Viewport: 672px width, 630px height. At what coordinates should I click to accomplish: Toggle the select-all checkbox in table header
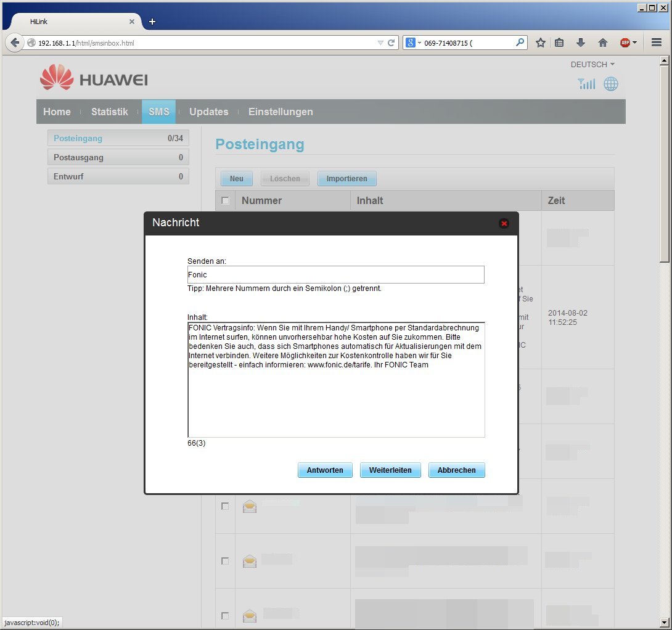tap(225, 200)
